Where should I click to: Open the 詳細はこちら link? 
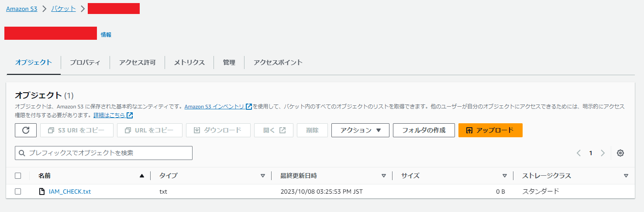click(109, 115)
